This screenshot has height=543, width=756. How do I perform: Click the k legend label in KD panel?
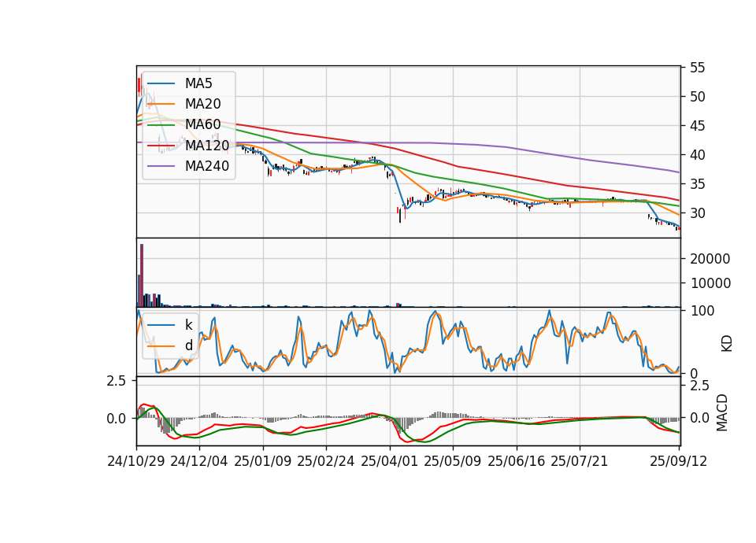tap(188, 325)
